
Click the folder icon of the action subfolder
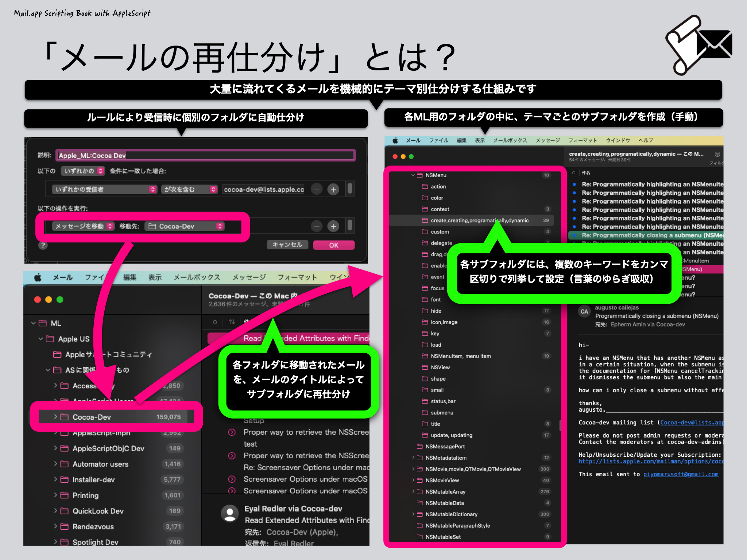[x=425, y=186]
